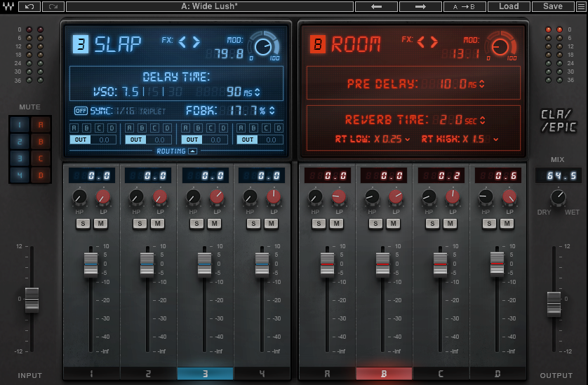Select reverb channel tab D
Image resolution: width=588 pixels, height=385 pixels.
[497, 373]
